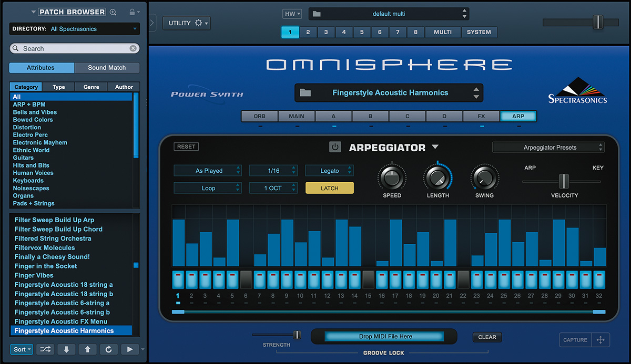Toggle arpeggiator step 17 button
The width and height of the screenshot is (631, 364).
coord(395,279)
